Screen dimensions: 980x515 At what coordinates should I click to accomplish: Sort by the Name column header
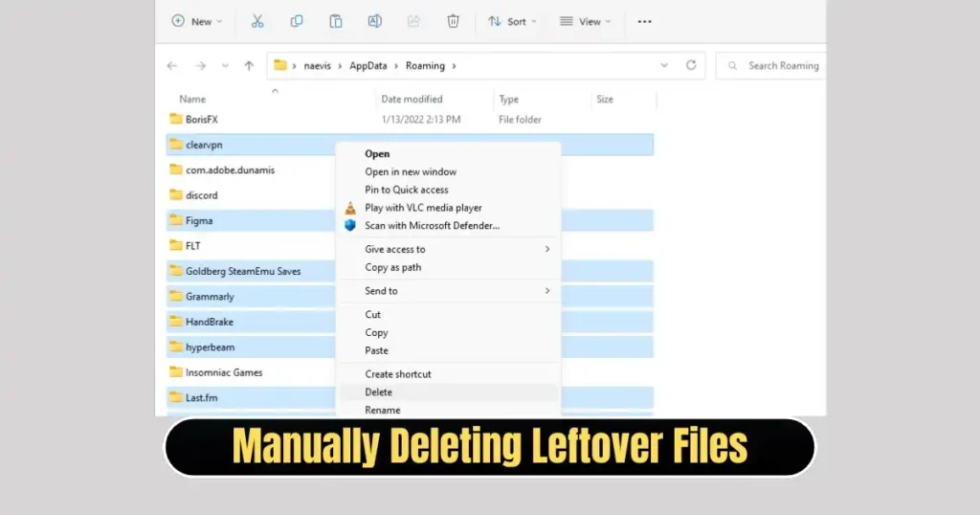click(x=192, y=99)
